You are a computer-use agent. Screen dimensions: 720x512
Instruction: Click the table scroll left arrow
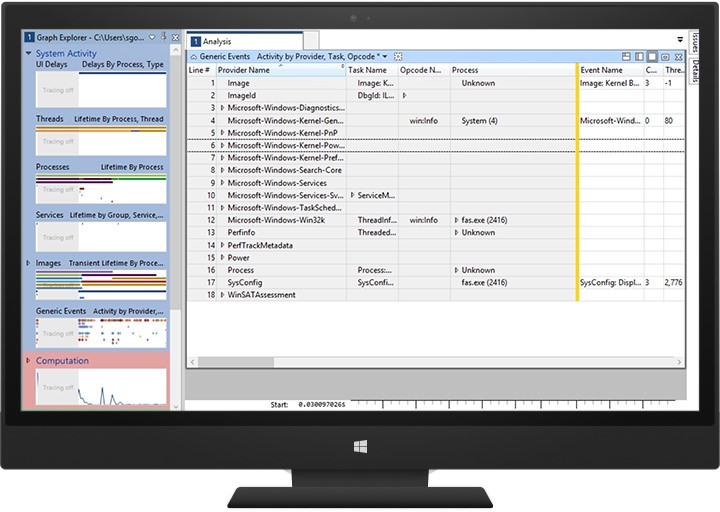pos(192,362)
